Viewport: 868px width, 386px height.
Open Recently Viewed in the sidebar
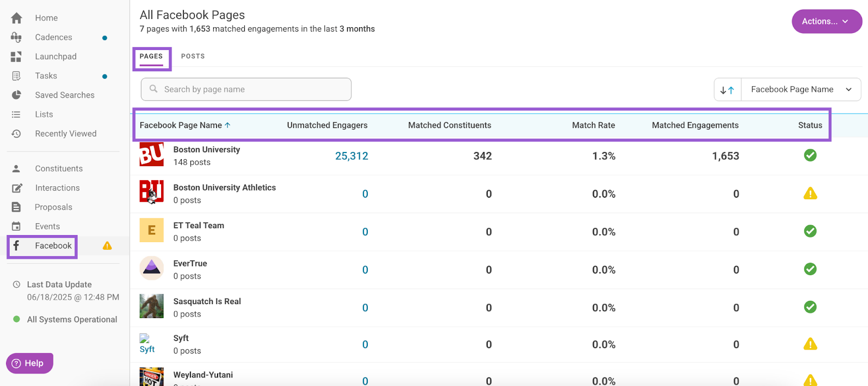point(66,134)
